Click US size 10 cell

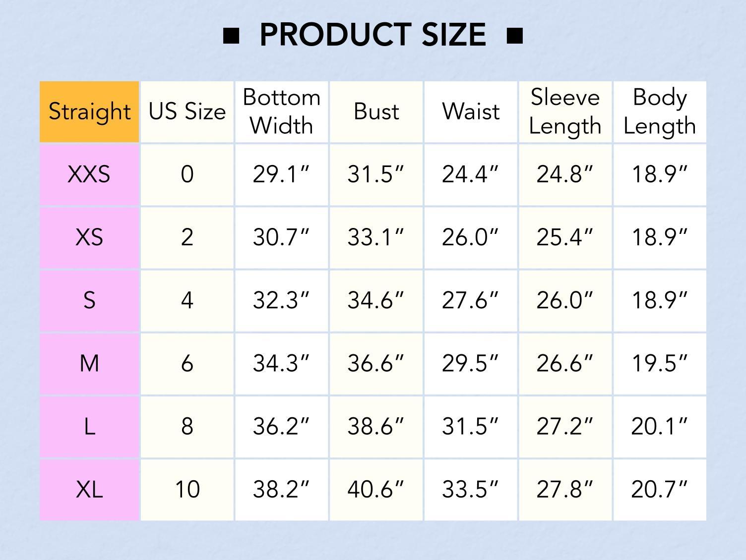tap(187, 489)
